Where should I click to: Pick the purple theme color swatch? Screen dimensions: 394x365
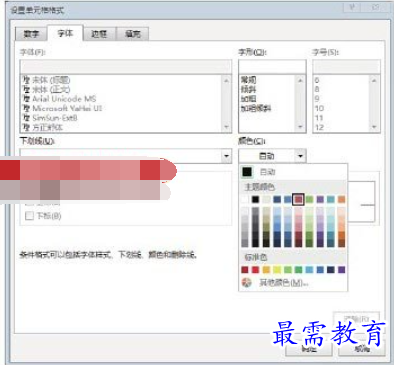(x=320, y=199)
